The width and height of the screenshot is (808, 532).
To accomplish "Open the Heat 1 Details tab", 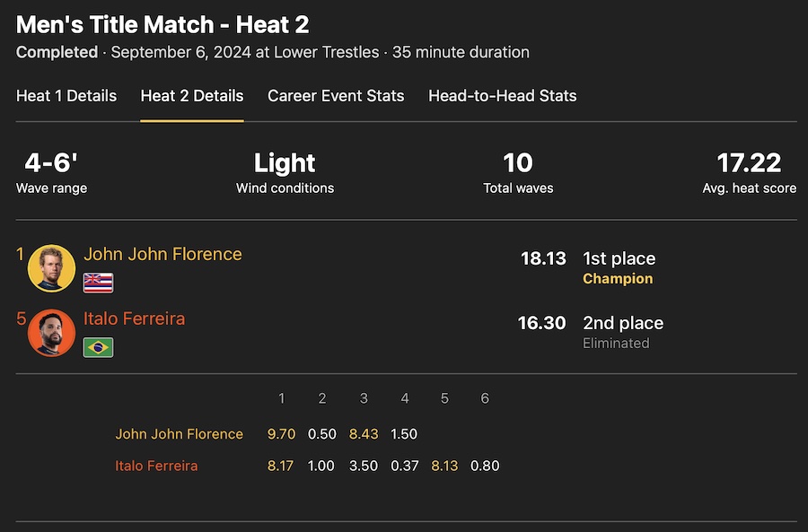I will pos(66,96).
